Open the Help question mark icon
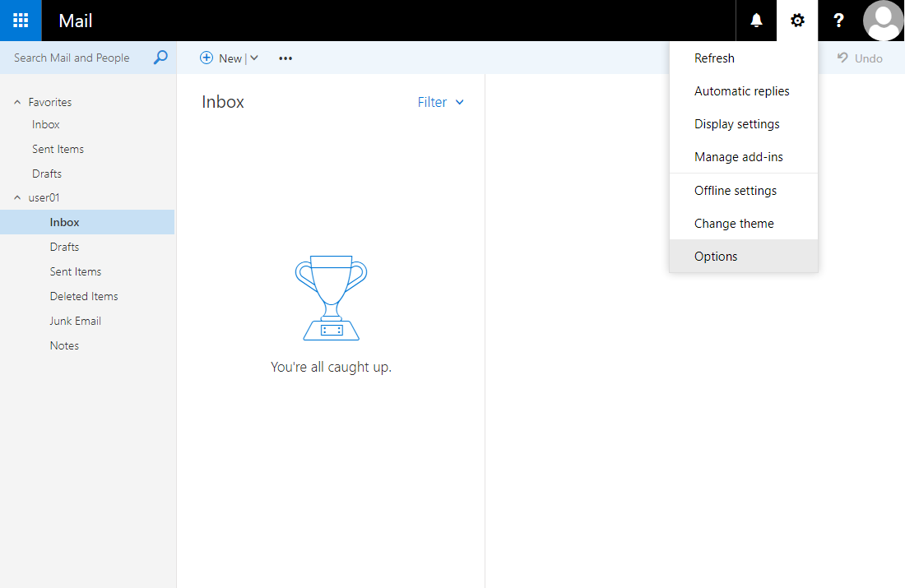Screen dimensions: 905x588 838,21
